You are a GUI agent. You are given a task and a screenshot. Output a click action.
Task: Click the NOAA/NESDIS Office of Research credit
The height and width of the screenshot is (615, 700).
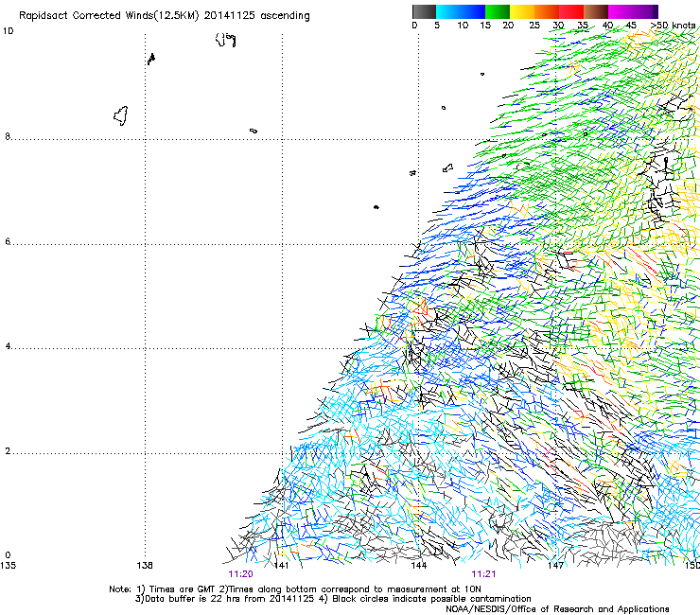point(557,609)
